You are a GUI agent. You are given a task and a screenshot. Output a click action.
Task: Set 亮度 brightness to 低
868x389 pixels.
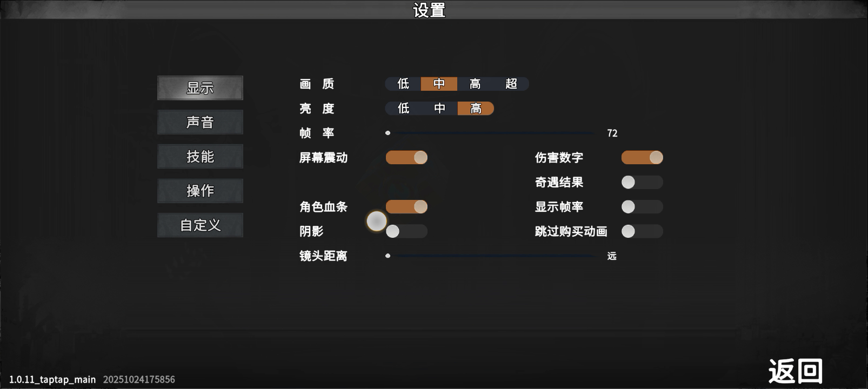403,109
